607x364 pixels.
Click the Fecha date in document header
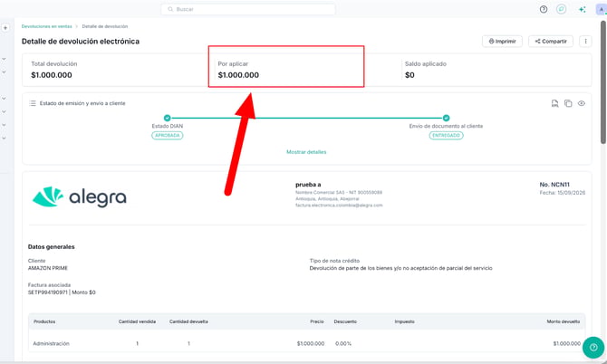[563, 193]
